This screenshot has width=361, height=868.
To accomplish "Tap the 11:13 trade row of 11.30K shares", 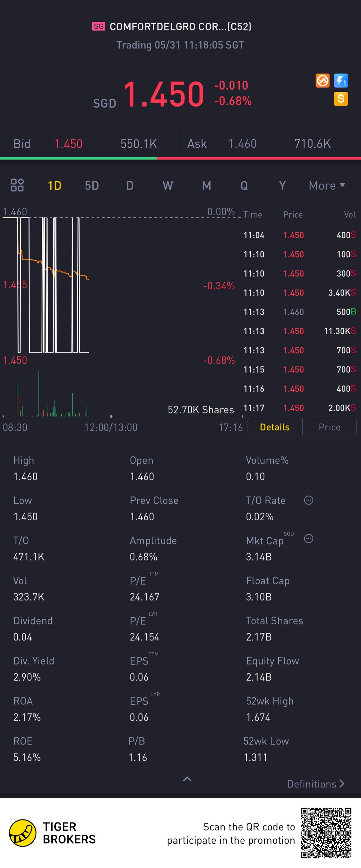I will click(x=300, y=331).
